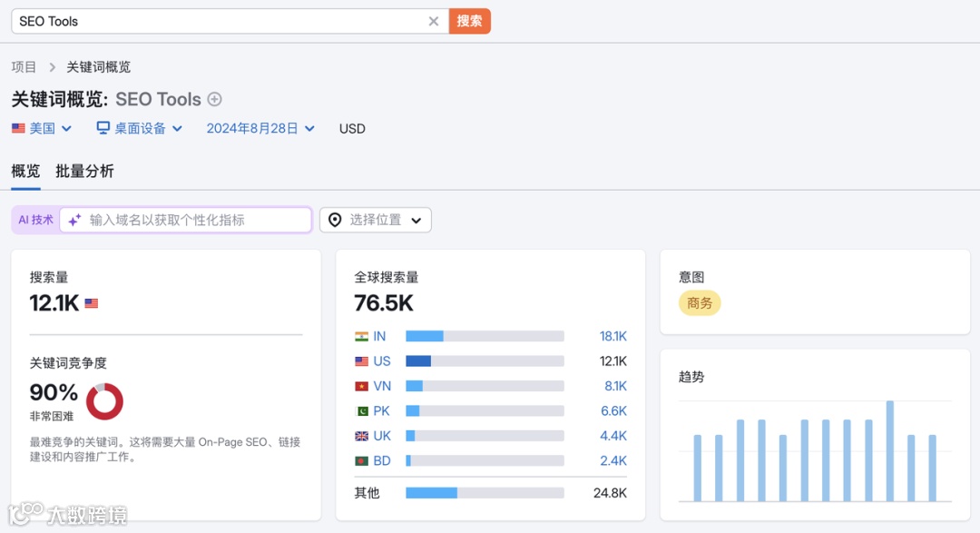980x533 pixels.
Task: Click the US flag in global volume list
Action: pos(361,361)
